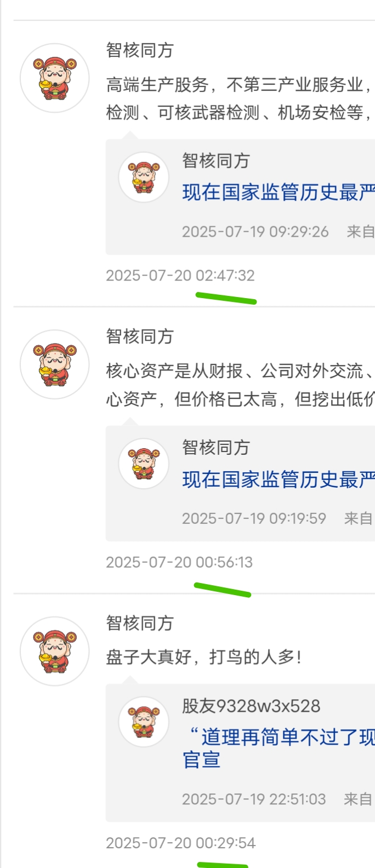This screenshot has width=375, height=868.
Task: Open avatar of first 智核同方 comment
Action: click(x=55, y=78)
